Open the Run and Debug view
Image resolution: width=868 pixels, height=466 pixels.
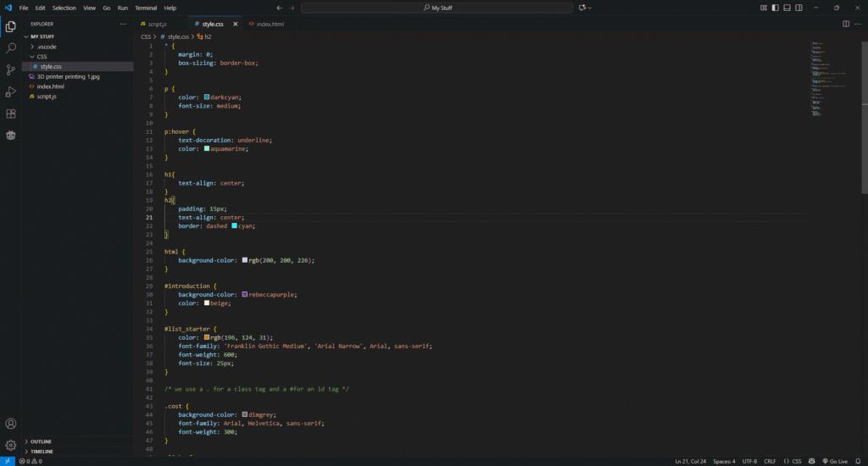click(x=11, y=92)
